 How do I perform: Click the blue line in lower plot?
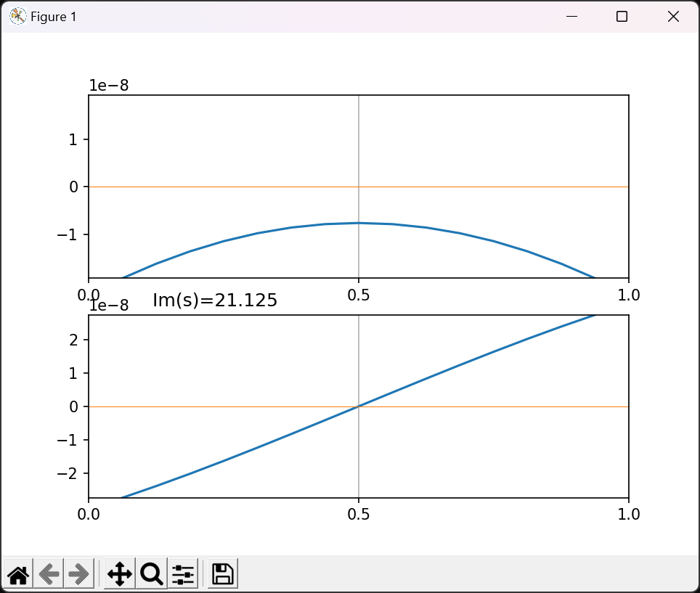point(359,406)
